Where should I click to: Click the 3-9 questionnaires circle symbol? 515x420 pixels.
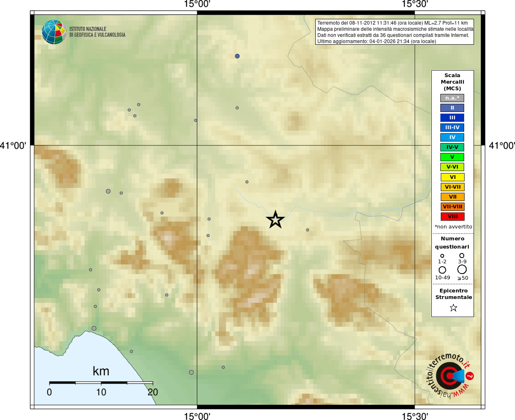(462, 255)
